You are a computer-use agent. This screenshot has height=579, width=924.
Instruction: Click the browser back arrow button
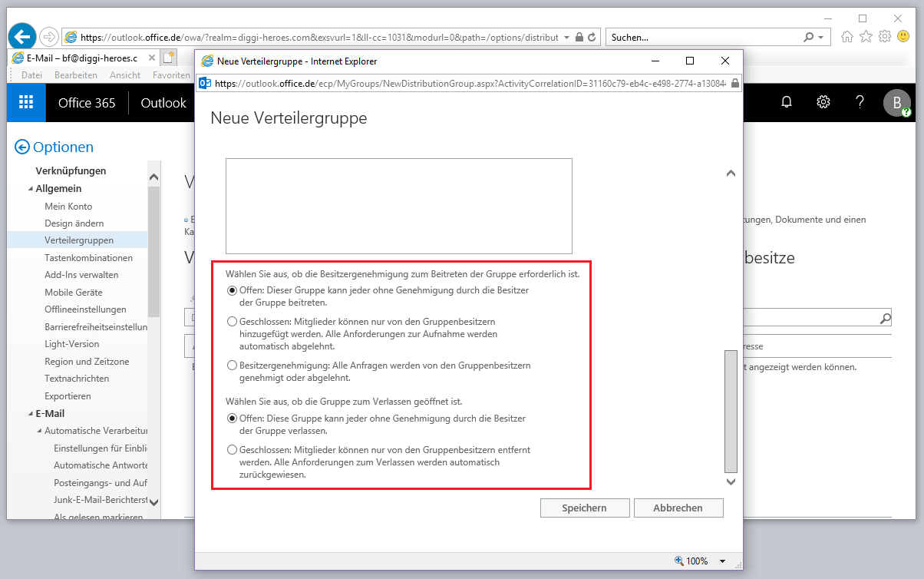point(23,36)
